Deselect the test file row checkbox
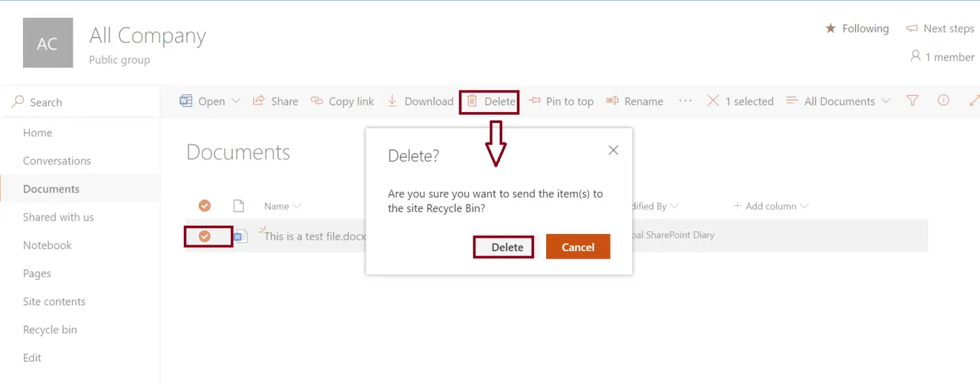980x383 pixels. click(x=205, y=236)
